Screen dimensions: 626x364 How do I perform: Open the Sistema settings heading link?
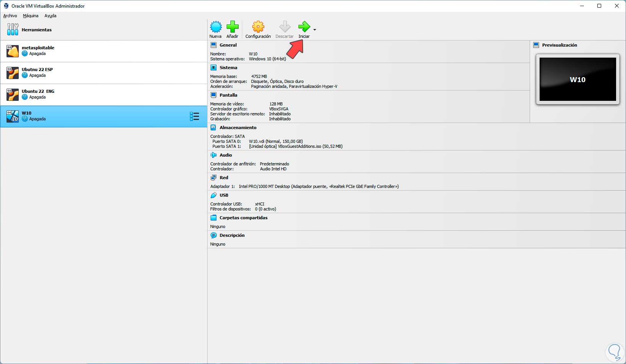point(228,68)
